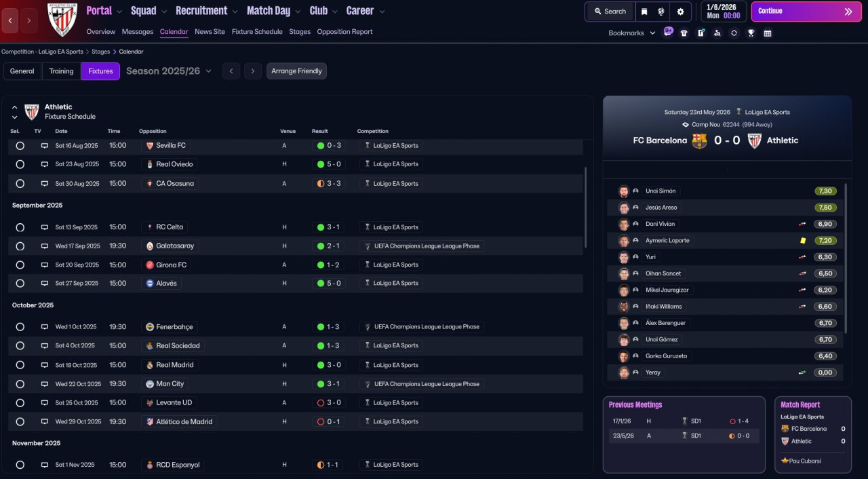Click the player ratings list scrollbar
868x479 pixels.
(x=846, y=258)
